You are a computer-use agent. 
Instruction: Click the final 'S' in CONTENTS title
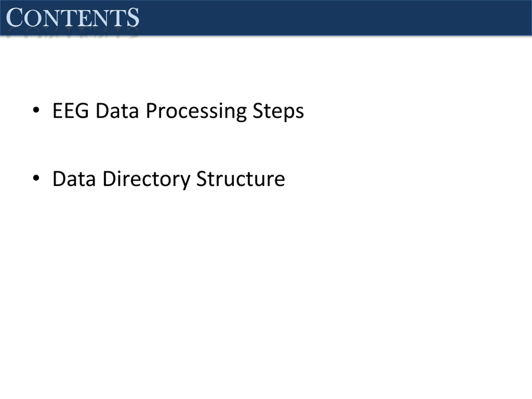pos(133,17)
